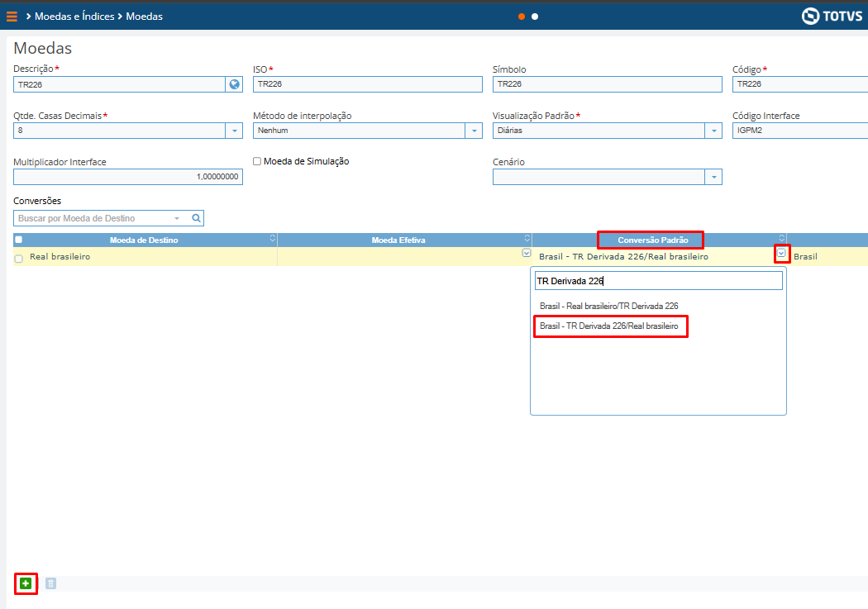868x609 pixels.
Task: Click the Moedas breadcrumb
Action: coord(145,17)
